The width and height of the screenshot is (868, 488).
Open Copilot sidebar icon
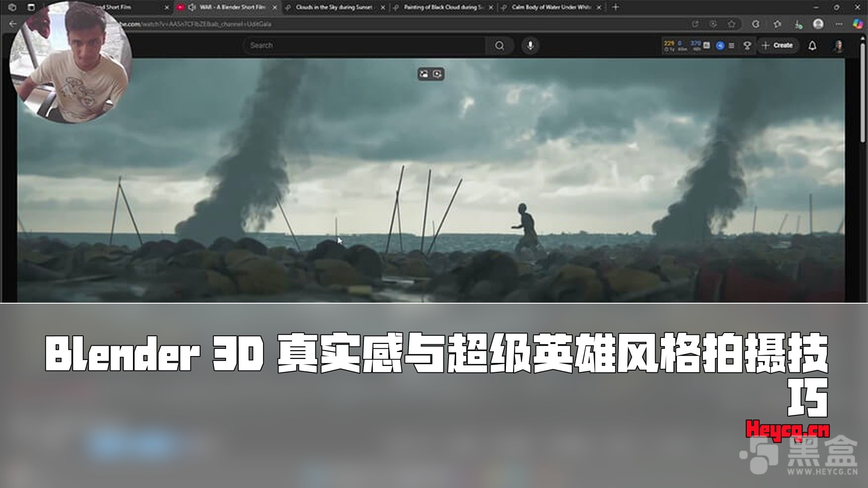[x=857, y=24]
